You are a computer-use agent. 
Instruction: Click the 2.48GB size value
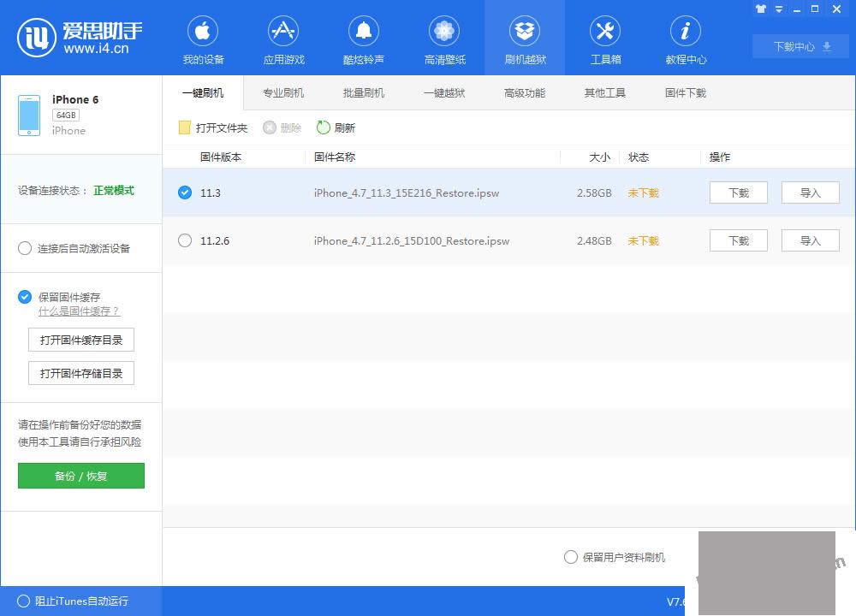click(x=595, y=241)
